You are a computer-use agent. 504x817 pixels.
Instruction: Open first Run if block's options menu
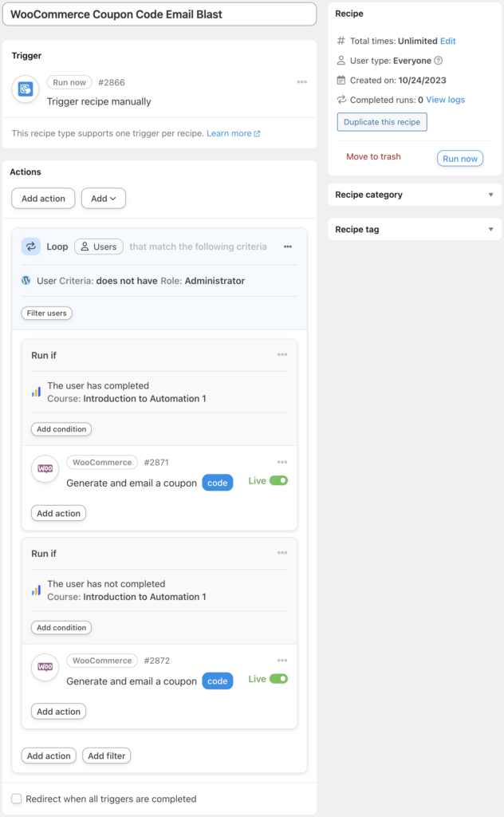[282, 355]
